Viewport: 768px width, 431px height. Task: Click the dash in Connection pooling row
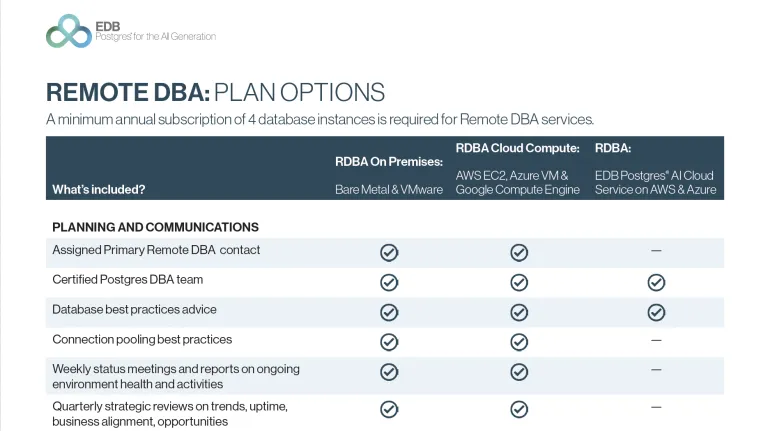[656, 340]
